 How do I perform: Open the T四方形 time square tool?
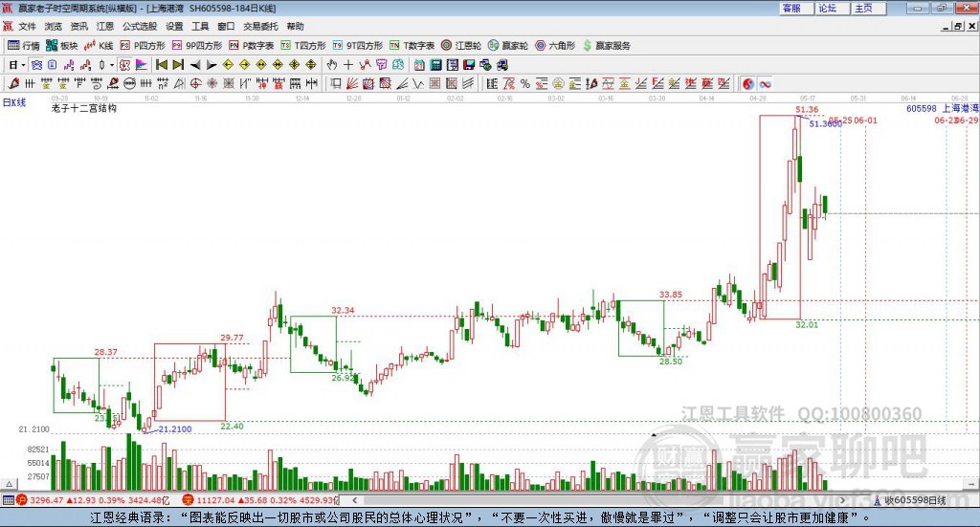pos(303,46)
